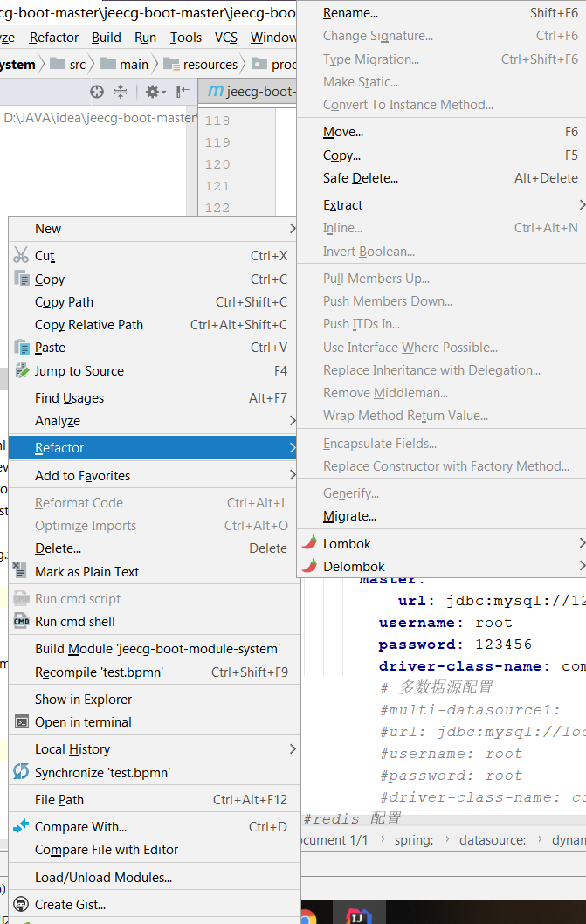Click the Cut scissors icon
Screen dimensions: 586x924
pos(21,255)
